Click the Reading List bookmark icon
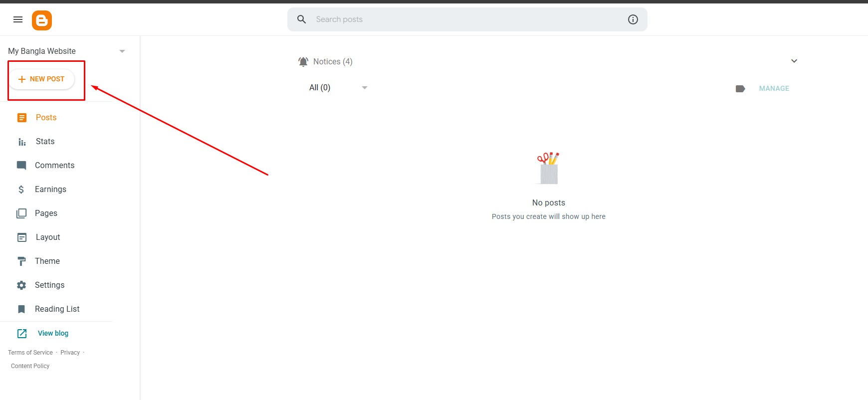Screen dimensions: 868x400 coord(21,309)
